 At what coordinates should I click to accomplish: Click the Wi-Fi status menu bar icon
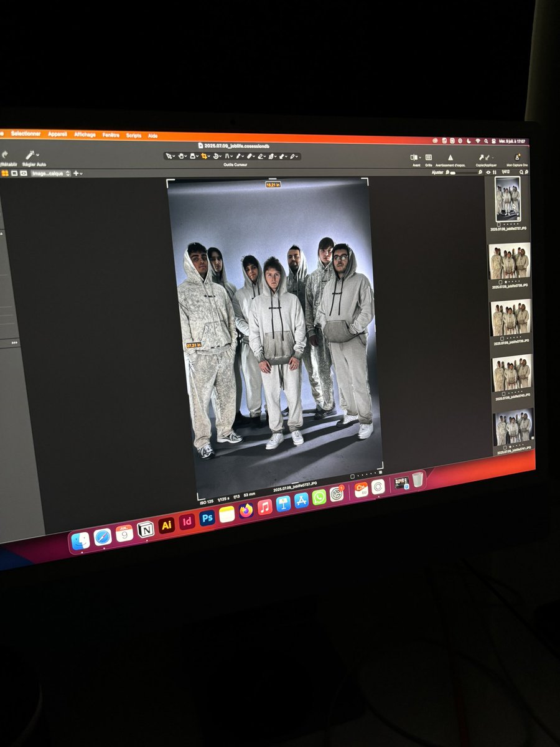(x=477, y=141)
